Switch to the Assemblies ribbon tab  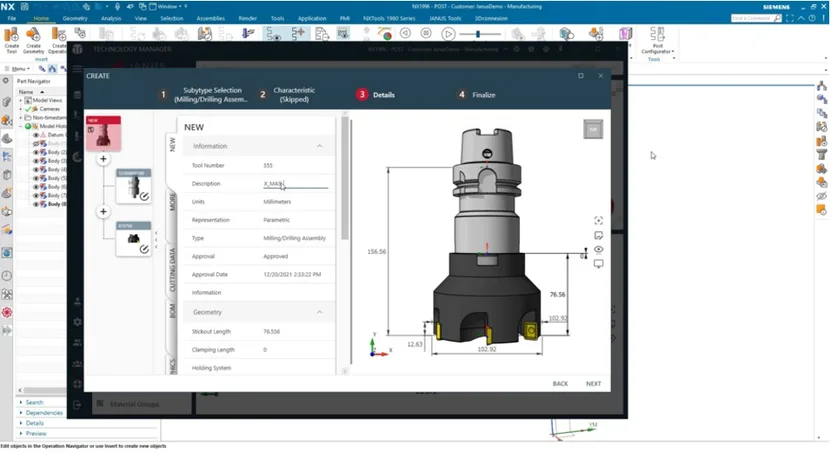[x=211, y=18]
